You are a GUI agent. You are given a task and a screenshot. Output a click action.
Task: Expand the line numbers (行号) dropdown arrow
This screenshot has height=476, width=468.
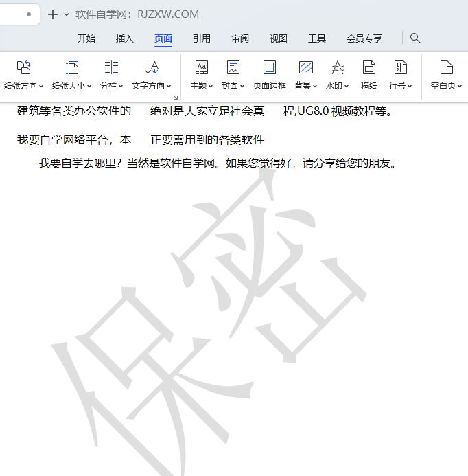(x=410, y=87)
